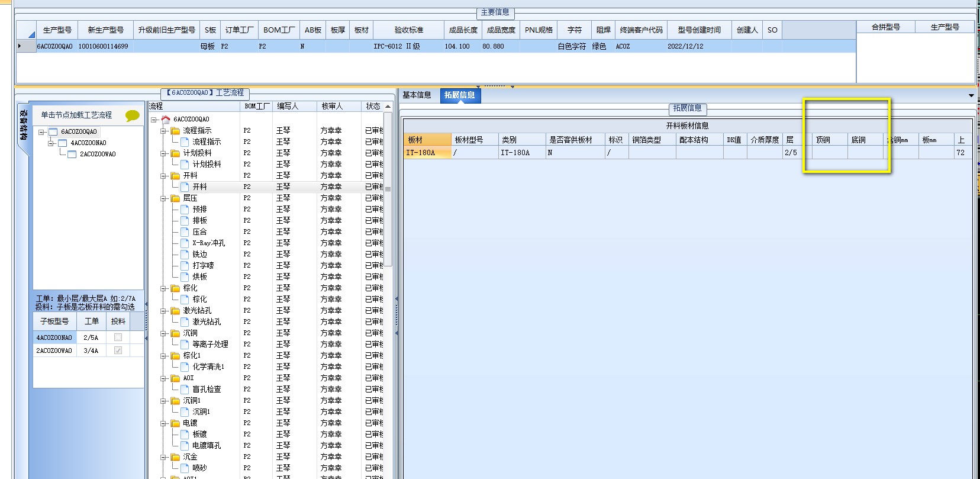Click the document icon of 等离子处理 step

pos(185,344)
